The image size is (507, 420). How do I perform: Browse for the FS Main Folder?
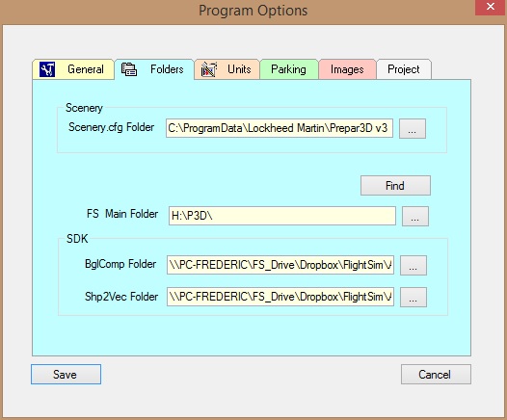point(415,216)
